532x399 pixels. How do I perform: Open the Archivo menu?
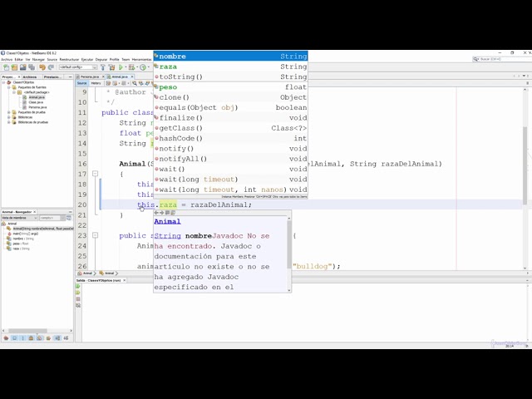pyautogui.click(x=7, y=59)
